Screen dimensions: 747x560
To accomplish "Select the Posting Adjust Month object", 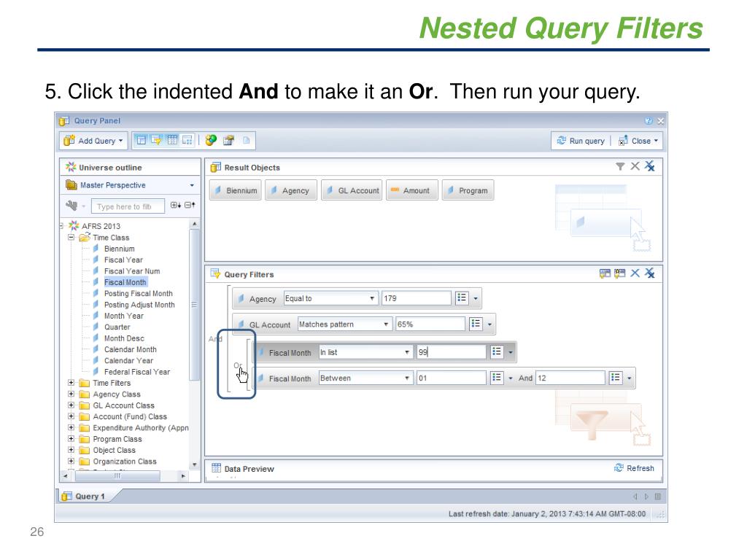I will [139, 305].
